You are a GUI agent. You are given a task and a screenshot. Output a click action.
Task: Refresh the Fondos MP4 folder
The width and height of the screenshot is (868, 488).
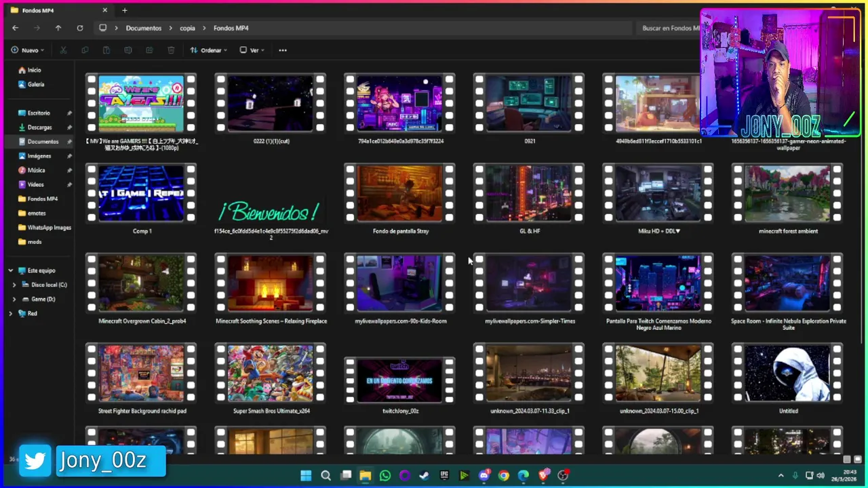80,28
